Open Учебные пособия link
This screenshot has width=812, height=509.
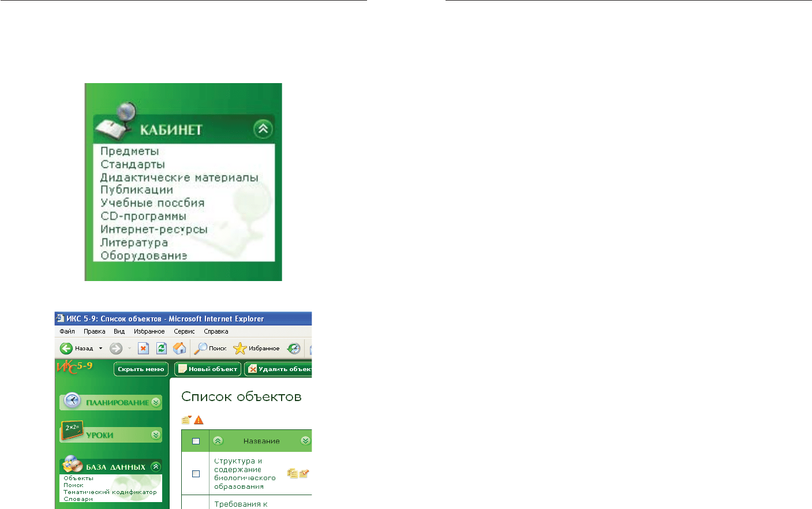click(152, 203)
